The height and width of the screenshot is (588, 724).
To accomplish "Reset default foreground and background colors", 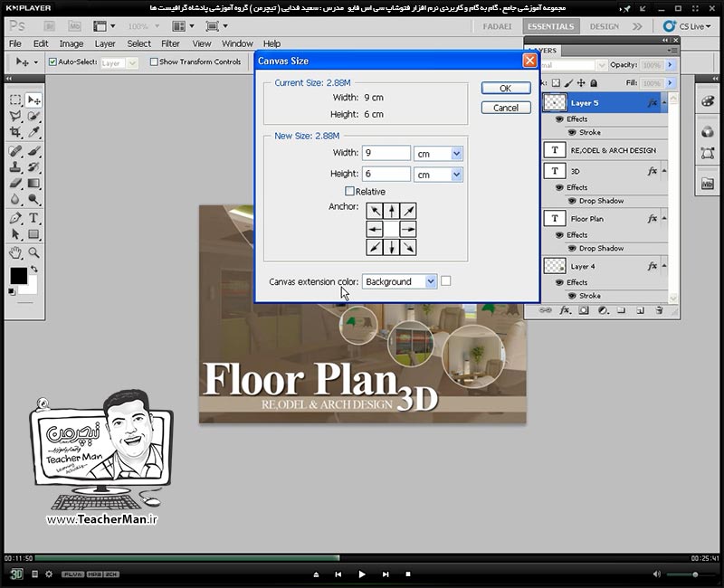I will (12, 291).
